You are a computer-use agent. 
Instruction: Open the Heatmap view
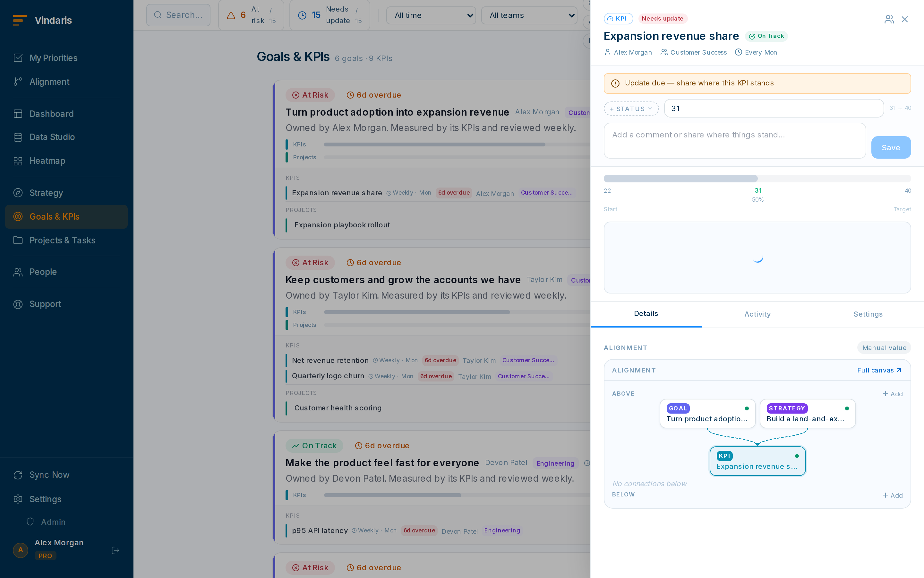66,161
